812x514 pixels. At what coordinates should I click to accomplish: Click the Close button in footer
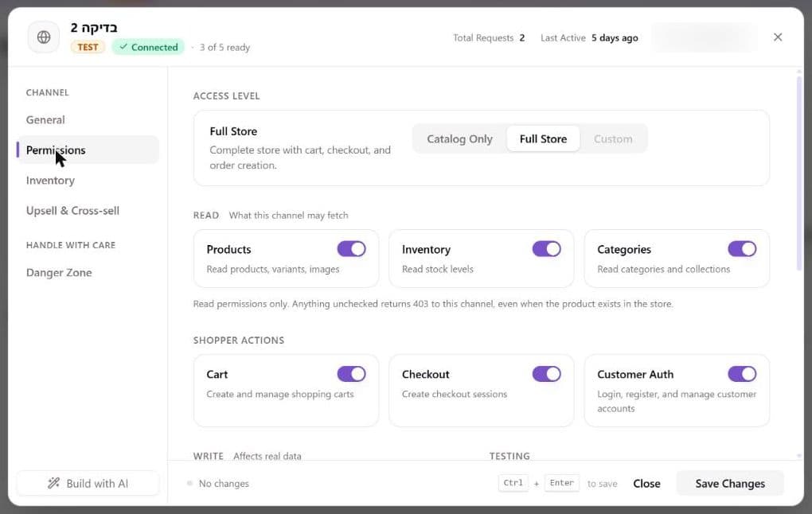tap(646, 484)
